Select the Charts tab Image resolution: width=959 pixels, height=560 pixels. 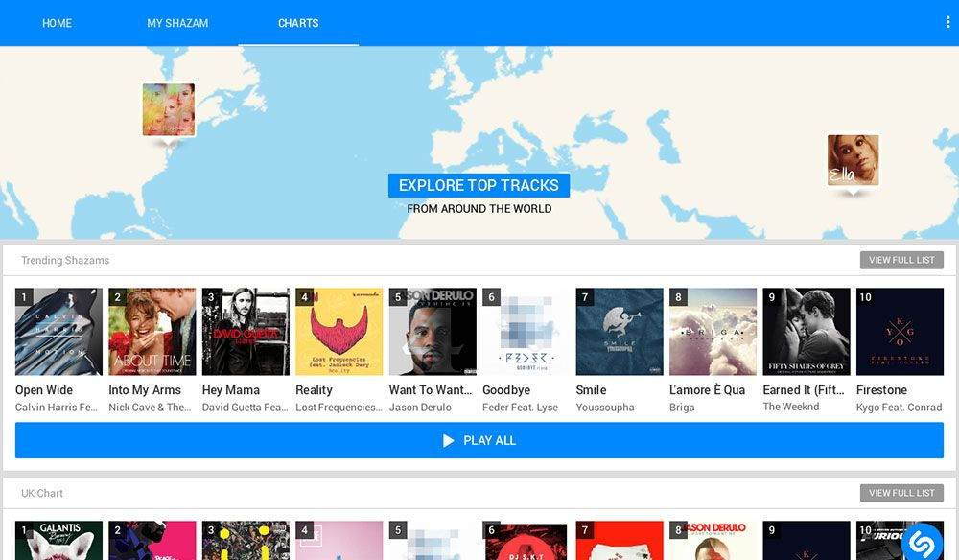pos(298,23)
